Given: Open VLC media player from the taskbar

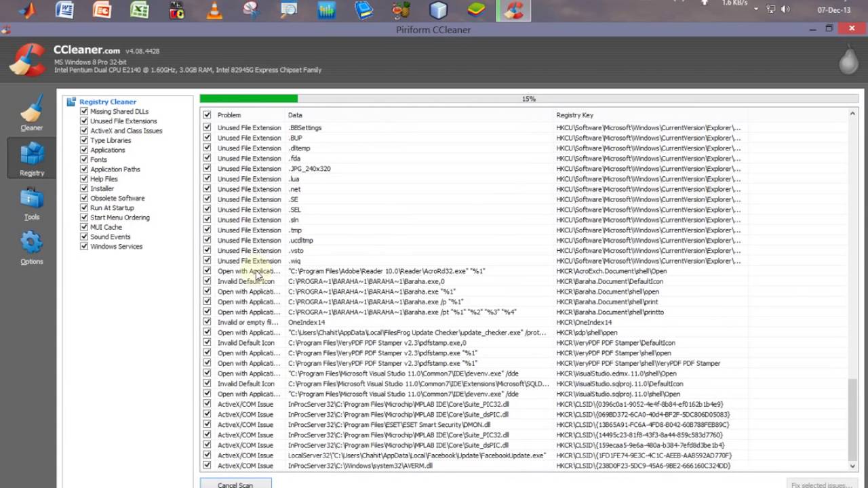Looking at the screenshot, I should tap(214, 10).
